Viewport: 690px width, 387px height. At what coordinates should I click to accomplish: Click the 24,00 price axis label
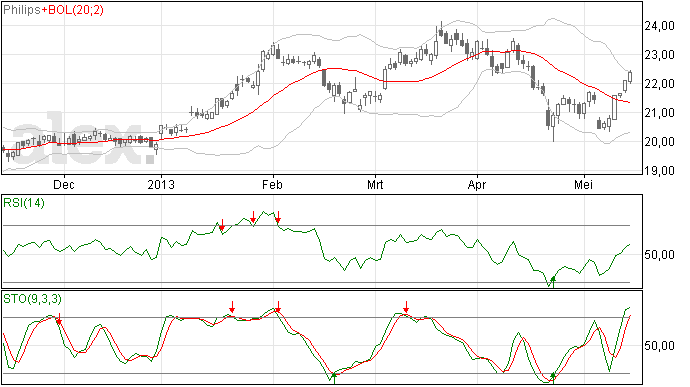(659, 26)
